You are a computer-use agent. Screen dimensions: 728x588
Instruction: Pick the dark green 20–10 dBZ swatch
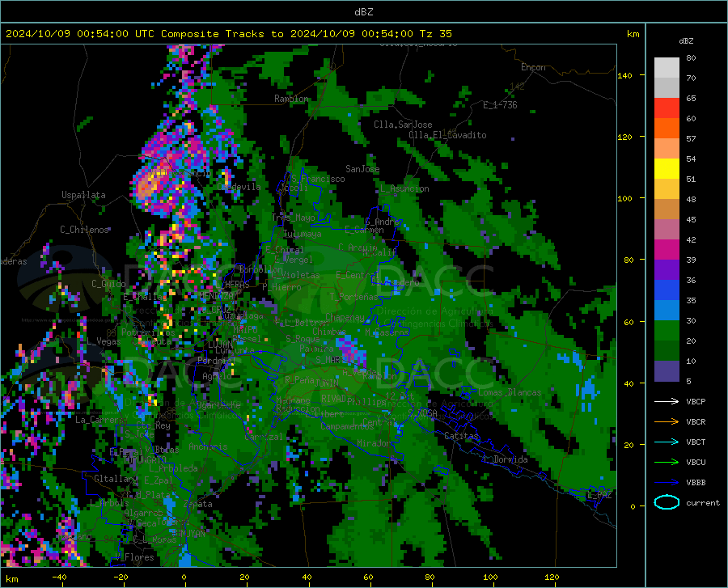click(667, 350)
